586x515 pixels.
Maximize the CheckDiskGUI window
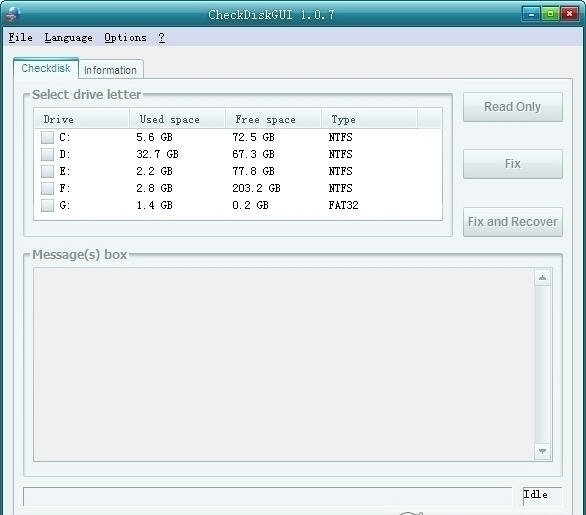(x=550, y=15)
